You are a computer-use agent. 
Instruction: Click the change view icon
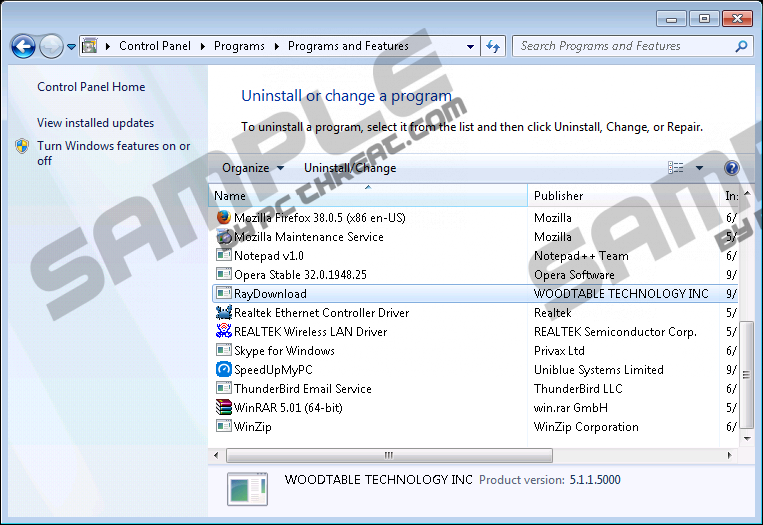coord(675,168)
